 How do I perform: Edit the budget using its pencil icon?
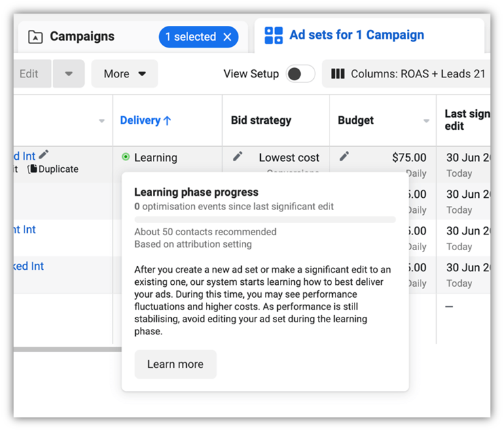point(344,156)
